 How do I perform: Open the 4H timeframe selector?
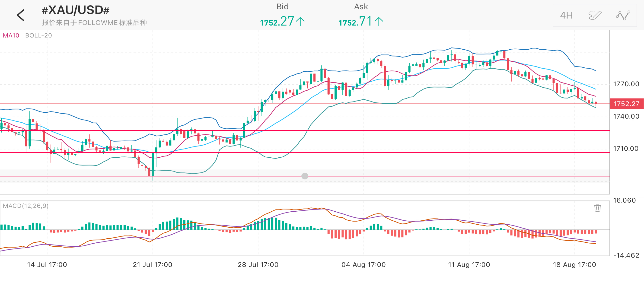pyautogui.click(x=567, y=16)
